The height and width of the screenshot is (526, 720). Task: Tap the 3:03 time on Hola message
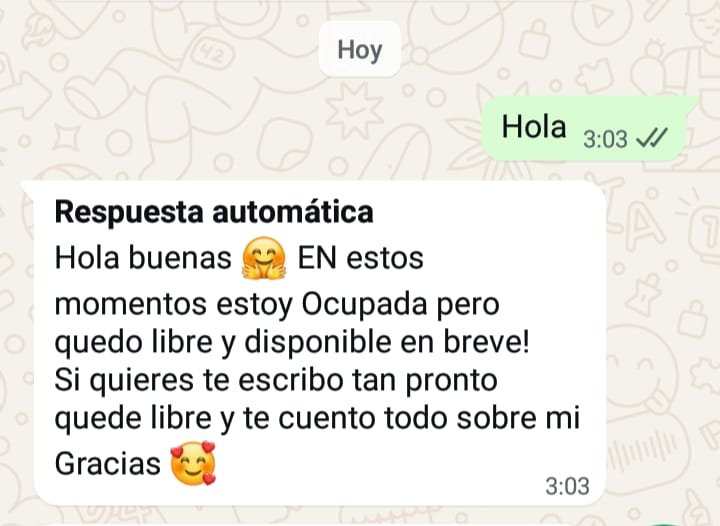pos(605,139)
